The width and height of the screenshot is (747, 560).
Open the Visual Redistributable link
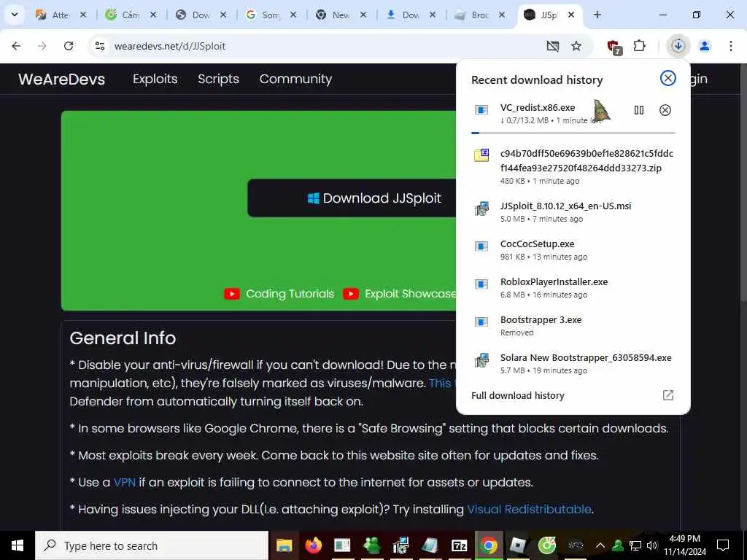click(529, 509)
